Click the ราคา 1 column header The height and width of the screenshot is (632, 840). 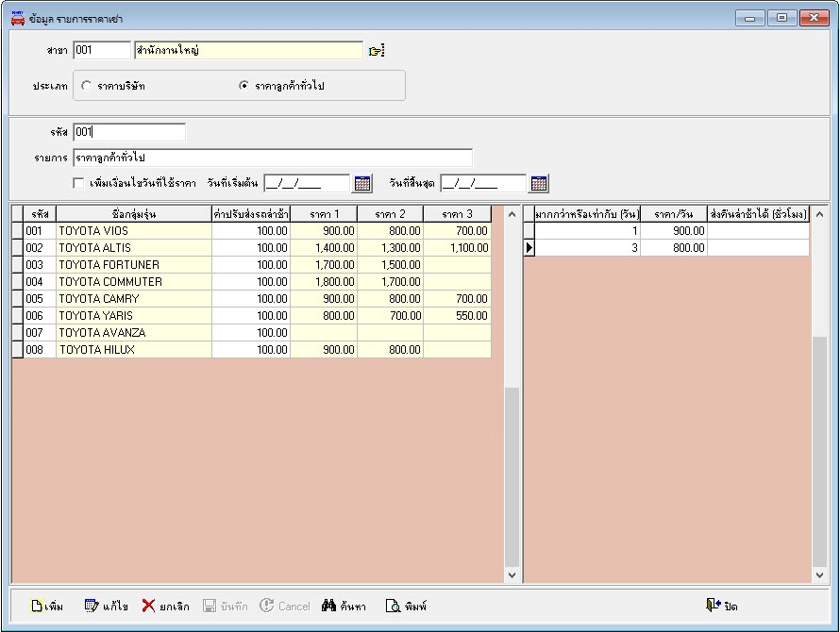click(324, 214)
